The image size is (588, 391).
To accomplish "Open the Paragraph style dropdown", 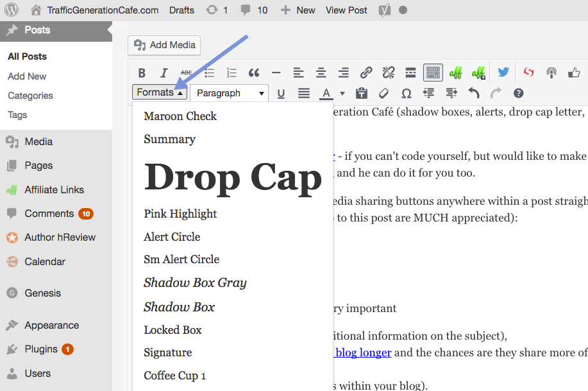I will [229, 93].
